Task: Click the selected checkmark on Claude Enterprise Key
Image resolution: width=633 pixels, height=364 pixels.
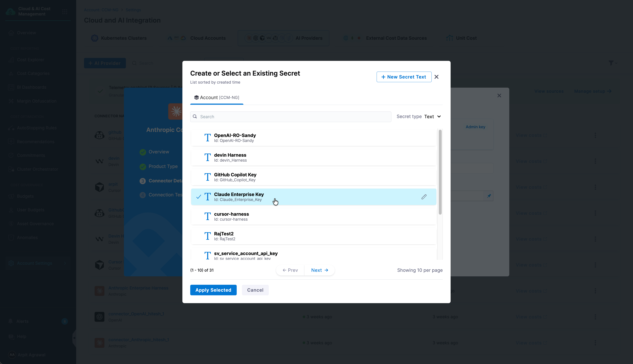Action: click(198, 197)
